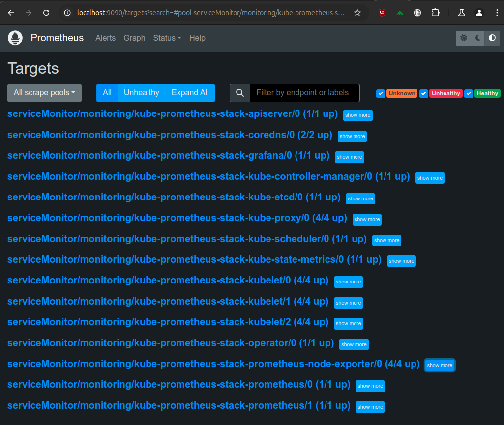Open the kube-etcd/0 scrape pool link
The image size is (504, 425).
(174, 197)
